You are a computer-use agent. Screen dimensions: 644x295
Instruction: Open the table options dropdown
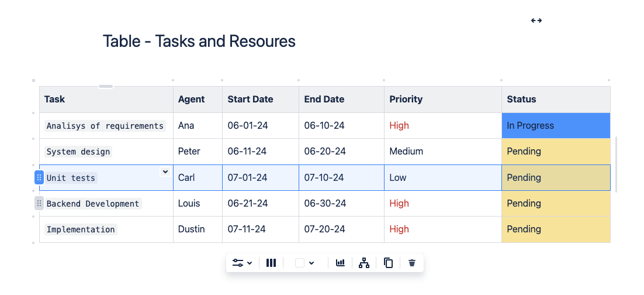pos(242,263)
